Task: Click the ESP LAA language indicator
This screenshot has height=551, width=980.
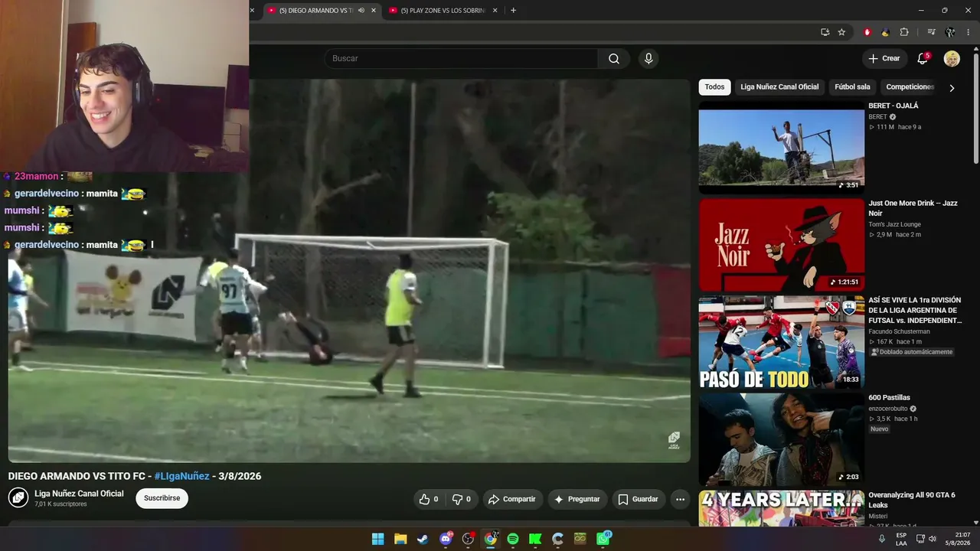Action: [901, 539]
